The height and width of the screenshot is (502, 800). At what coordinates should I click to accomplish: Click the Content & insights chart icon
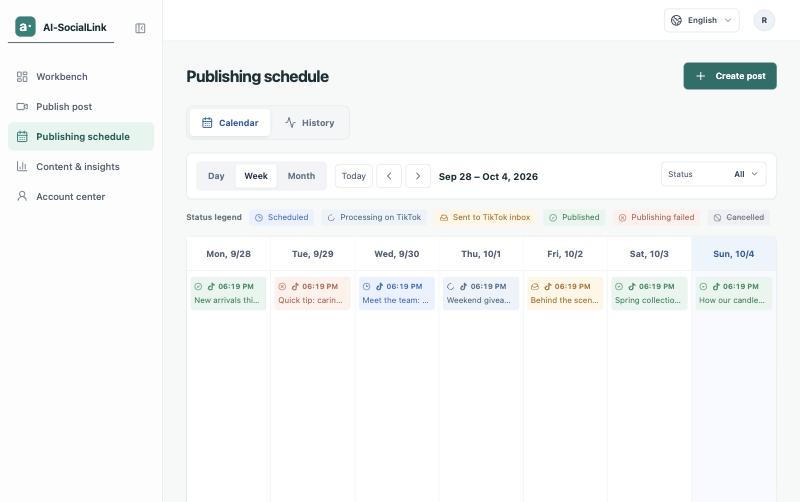(22, 167)
